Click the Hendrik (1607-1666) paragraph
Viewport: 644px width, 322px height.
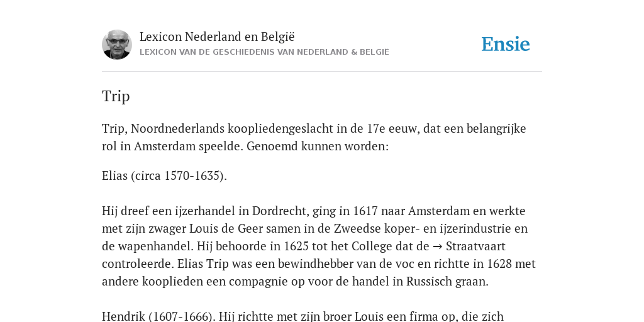303,316
